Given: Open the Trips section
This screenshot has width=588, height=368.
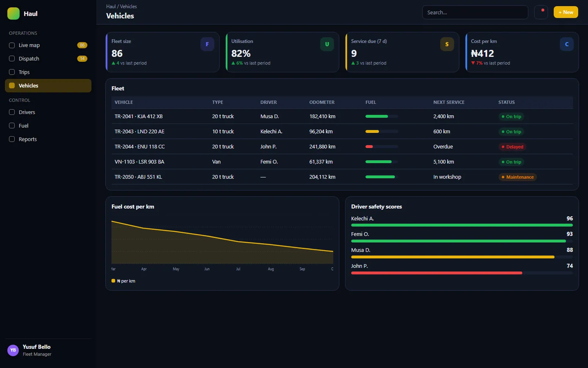Looking at the screenshot, I should pos(48,72).
